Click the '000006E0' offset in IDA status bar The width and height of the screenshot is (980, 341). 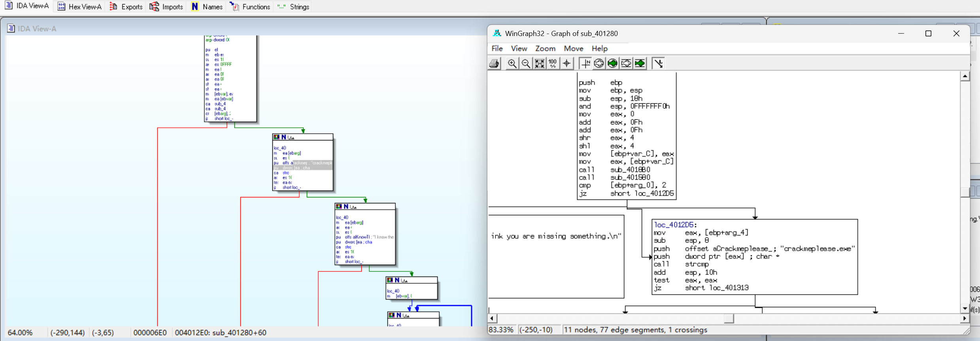(150, 333)
